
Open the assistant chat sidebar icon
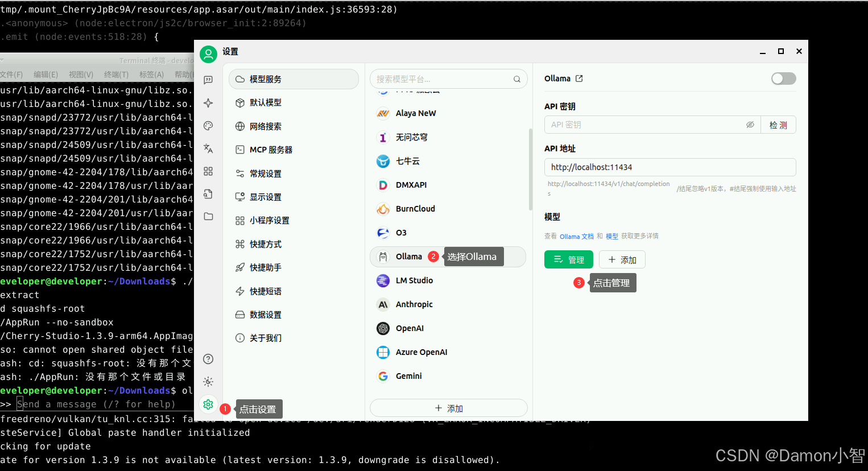click(208, 80)
